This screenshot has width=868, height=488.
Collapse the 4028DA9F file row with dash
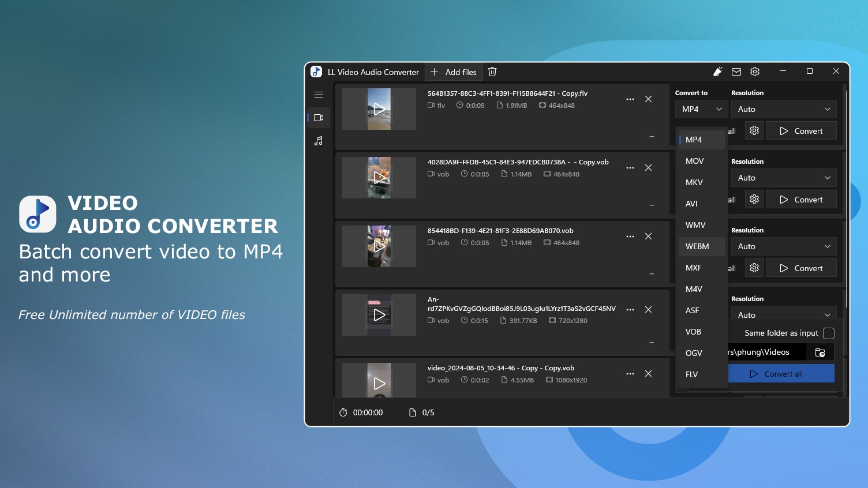coord(652,205)
